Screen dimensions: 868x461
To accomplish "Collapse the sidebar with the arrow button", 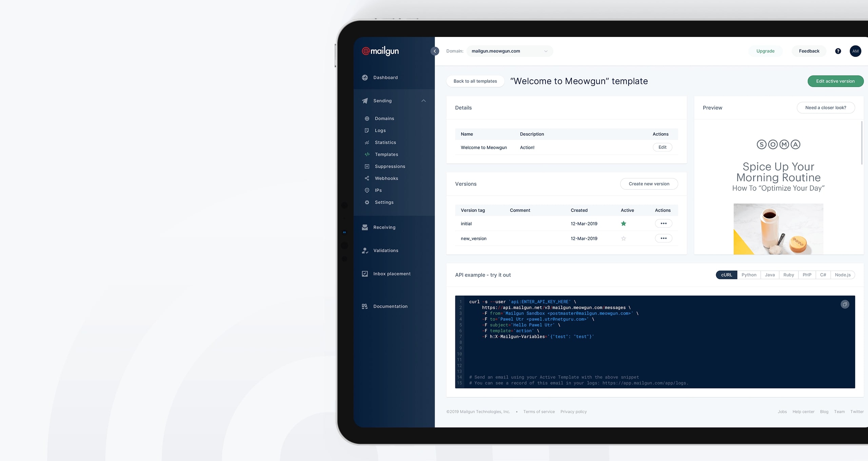I will (435, 51).
